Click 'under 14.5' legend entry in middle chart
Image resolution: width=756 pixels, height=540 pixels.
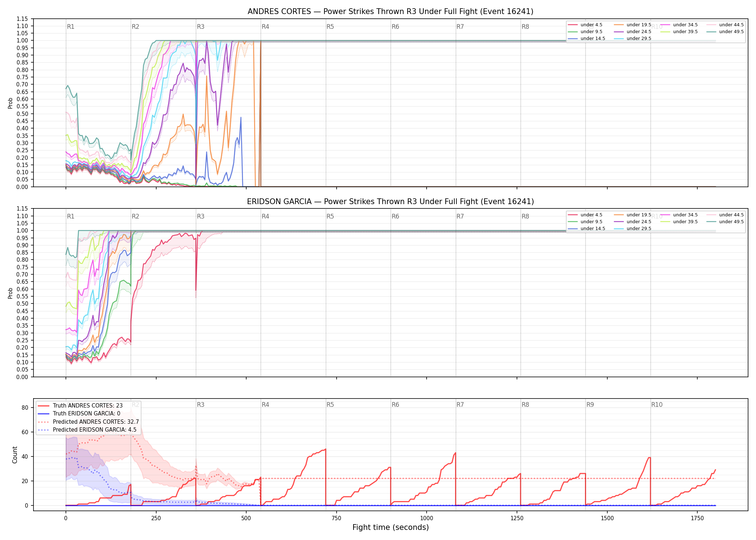coord(586,229)
